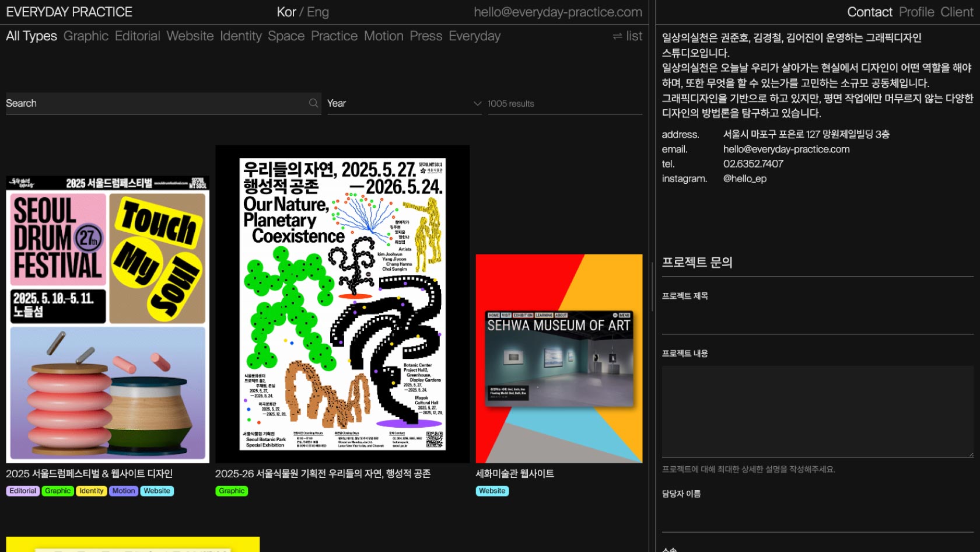This screenshot has width=980, height=552.
Task: Click the yellow Identity tag
Action: point(91,491)
